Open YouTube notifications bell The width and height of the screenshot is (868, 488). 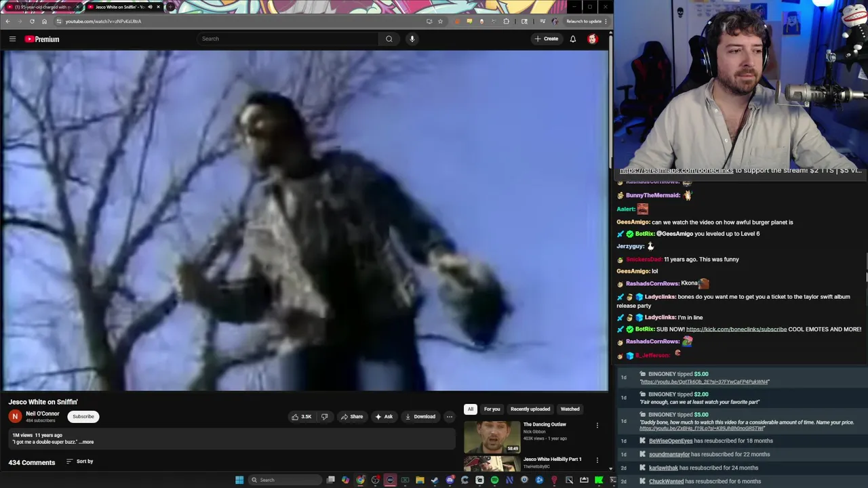tap(573, 39)
